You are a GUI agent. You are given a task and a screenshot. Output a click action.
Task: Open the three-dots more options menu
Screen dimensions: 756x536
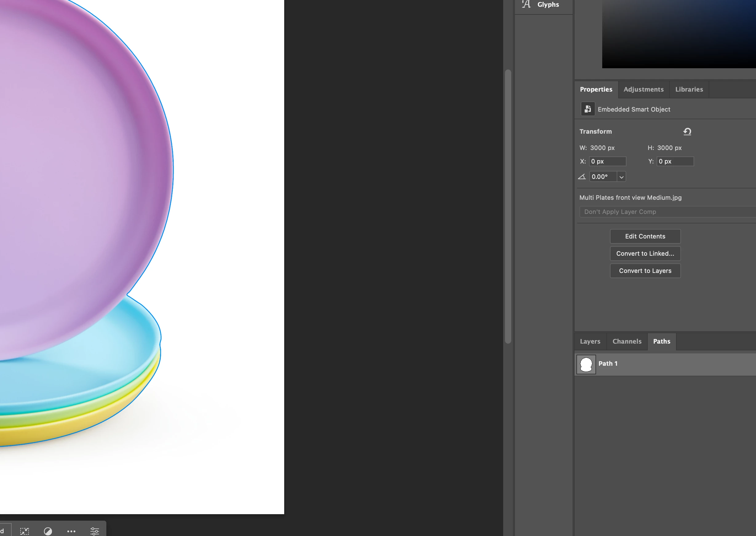(x=71, y=531)
